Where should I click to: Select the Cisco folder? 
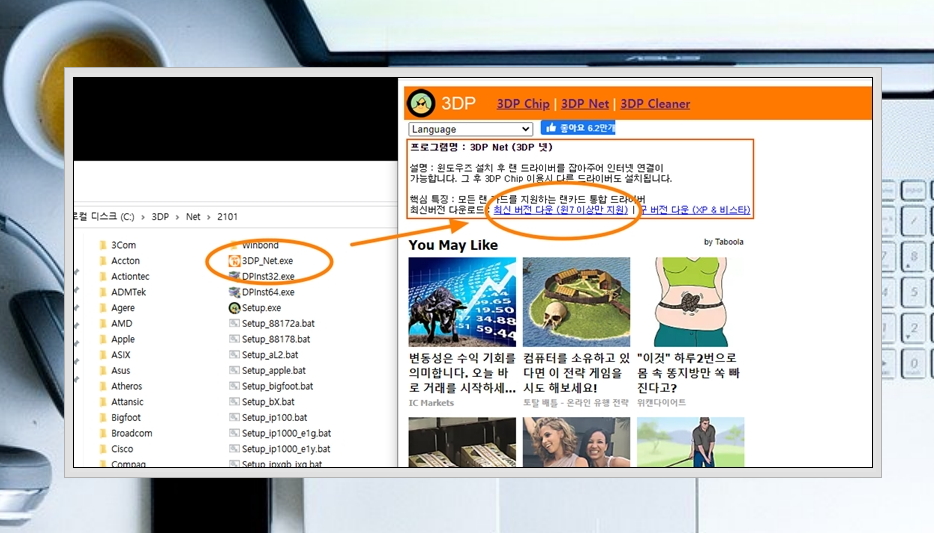tap(116, 449)
